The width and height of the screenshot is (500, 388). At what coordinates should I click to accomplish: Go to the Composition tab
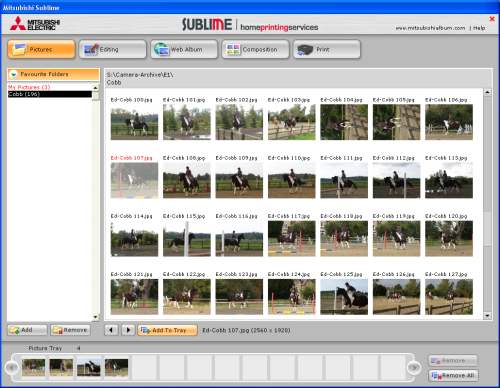pos(255,49)
